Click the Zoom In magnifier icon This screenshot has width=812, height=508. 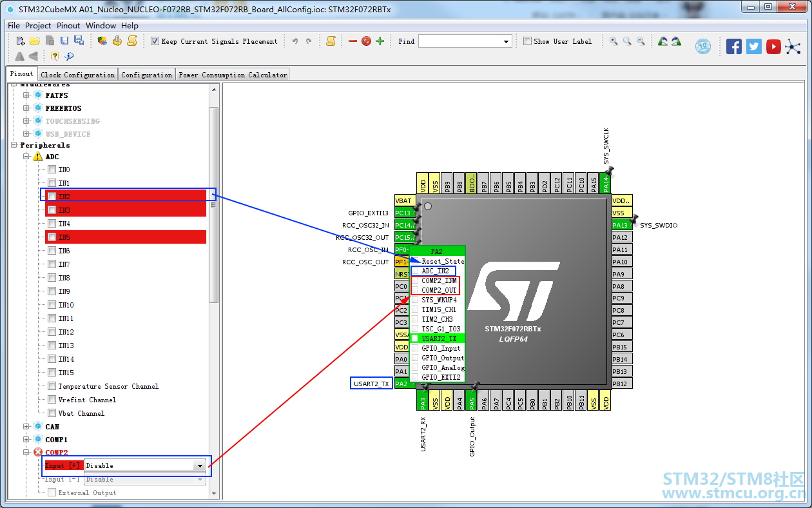pos(614,41)
